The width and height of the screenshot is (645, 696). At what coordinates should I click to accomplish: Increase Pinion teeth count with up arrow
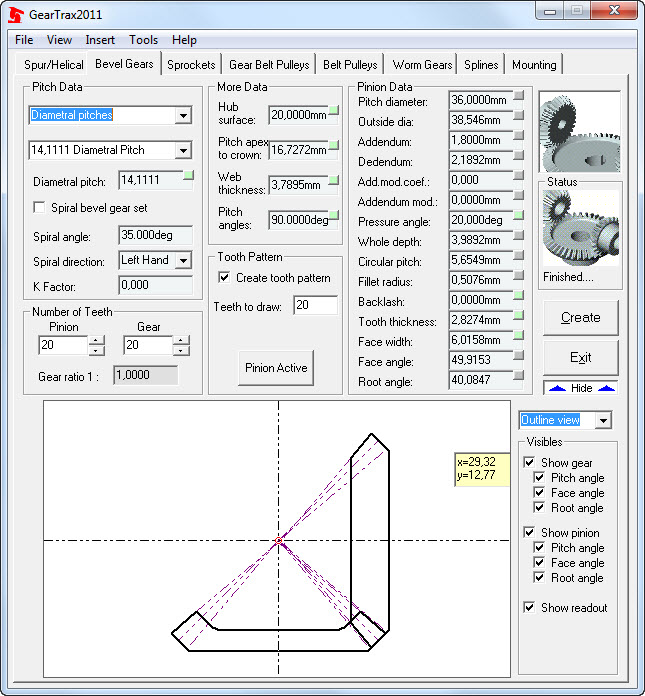[96, 340]
